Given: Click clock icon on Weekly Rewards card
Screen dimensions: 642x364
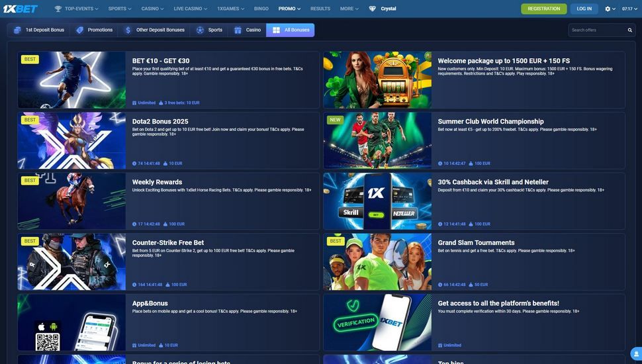Looking at the screenshot, I should [x=134, y=224].
